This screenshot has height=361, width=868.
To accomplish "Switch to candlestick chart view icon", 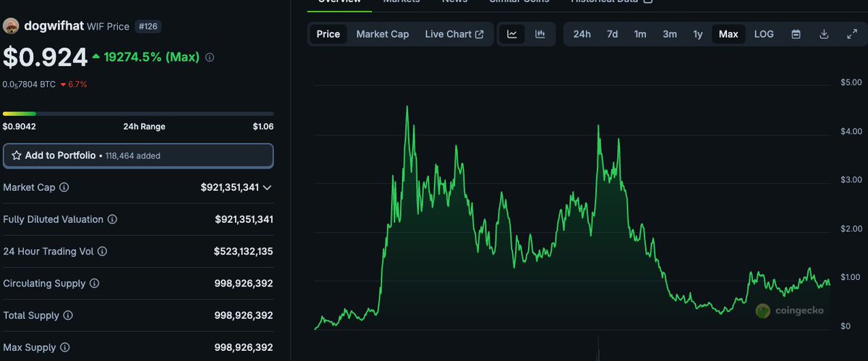I will click(x=540, y=34).
